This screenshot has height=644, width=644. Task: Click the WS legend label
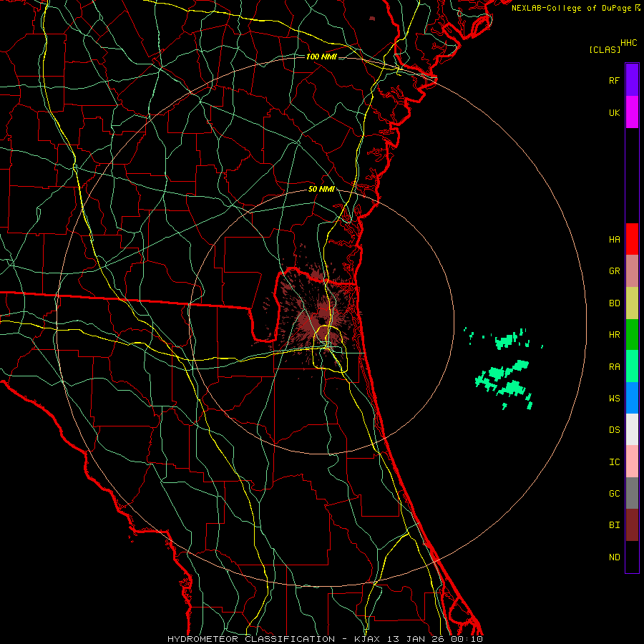pos(614,399)
